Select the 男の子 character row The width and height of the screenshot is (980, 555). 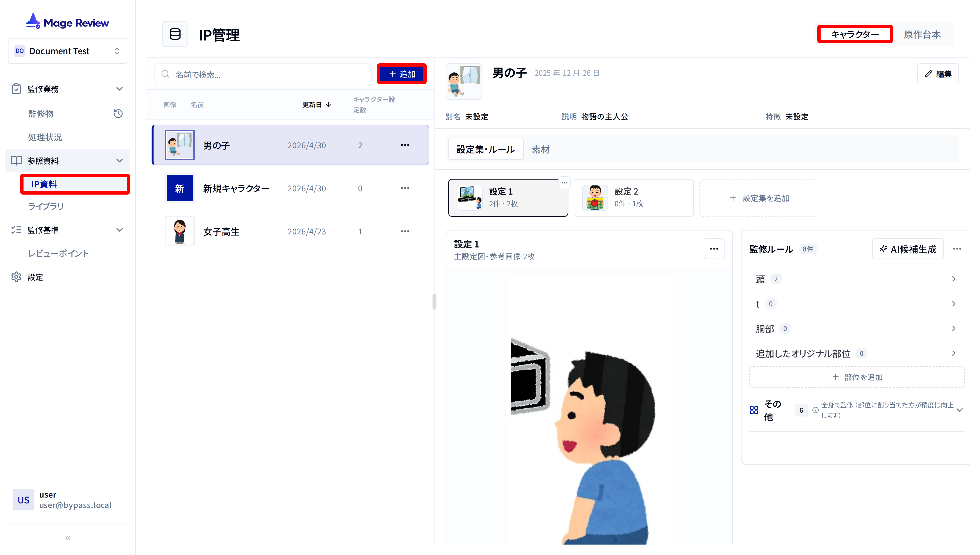coord(291,145)
